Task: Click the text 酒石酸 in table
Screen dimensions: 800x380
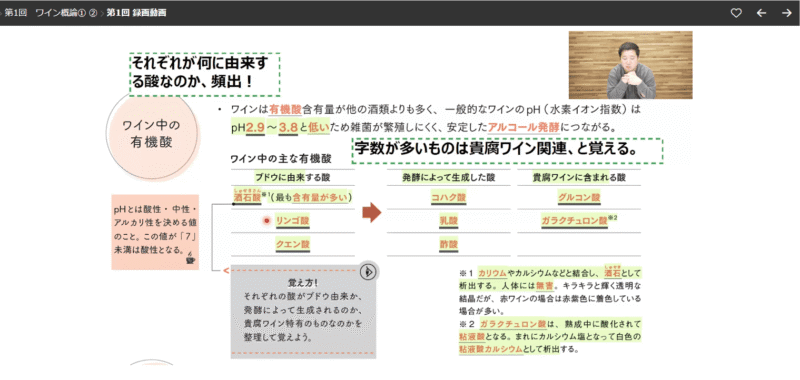Action: (247, 197)
